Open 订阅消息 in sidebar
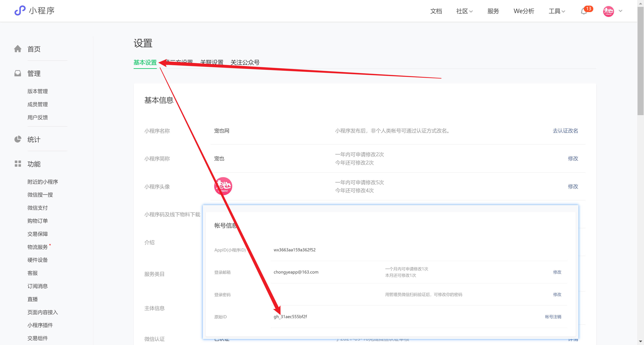Image resolution: width=644 pixels, height=345 pixels. point(37,286)
